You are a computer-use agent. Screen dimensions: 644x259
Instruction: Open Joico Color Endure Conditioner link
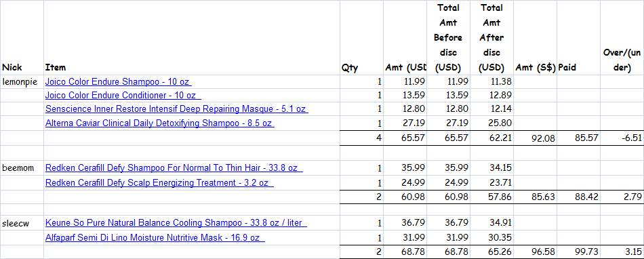click(x=123, y=96)
